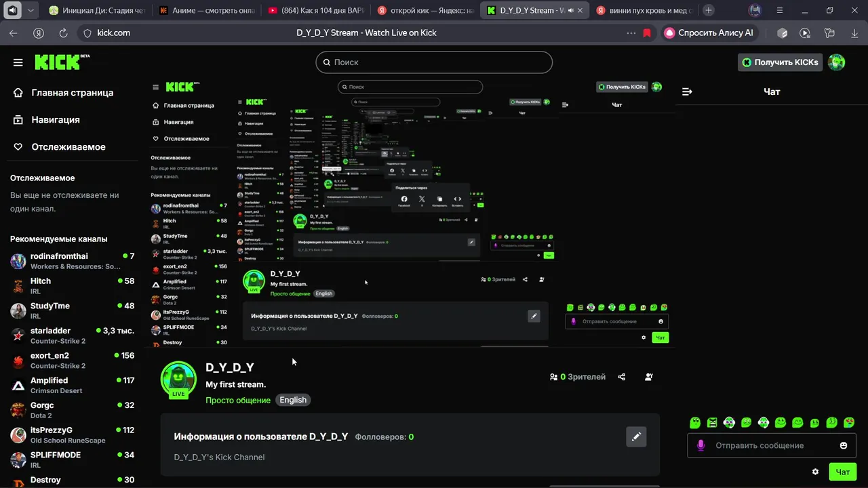Reload the current page
This screenshot has width=868, height=488.
pos(63,33)
